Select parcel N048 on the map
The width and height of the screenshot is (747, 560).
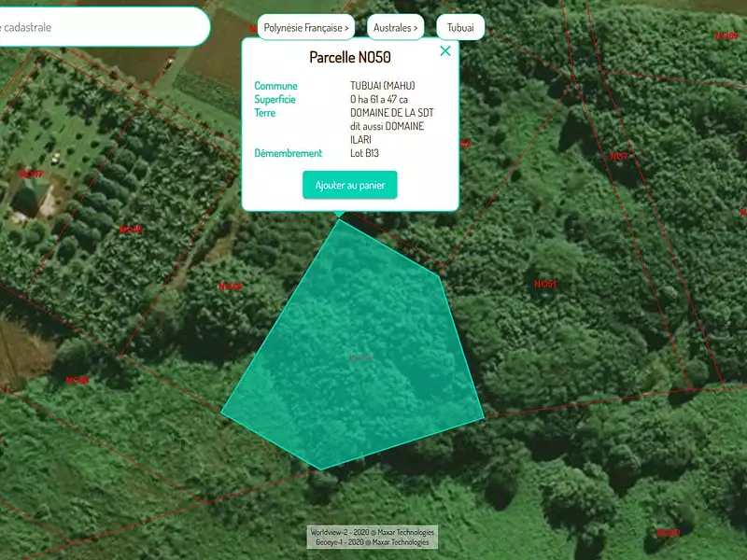tap(131, 229)
